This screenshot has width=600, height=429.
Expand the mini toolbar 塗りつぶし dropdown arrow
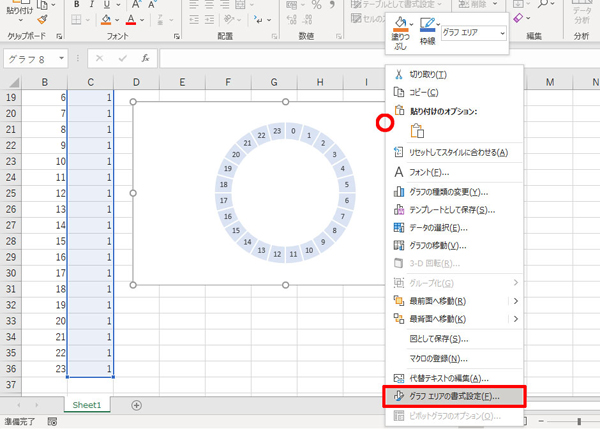411,24
